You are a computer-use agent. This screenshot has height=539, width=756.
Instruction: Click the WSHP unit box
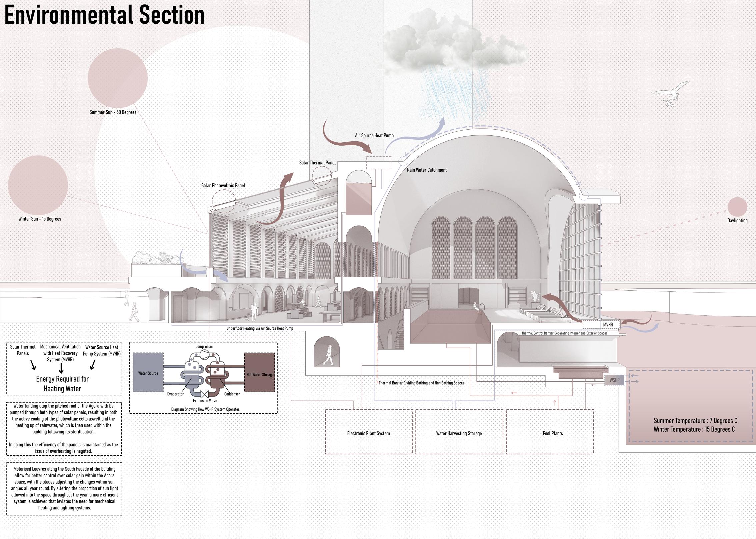tap(614, 380)
